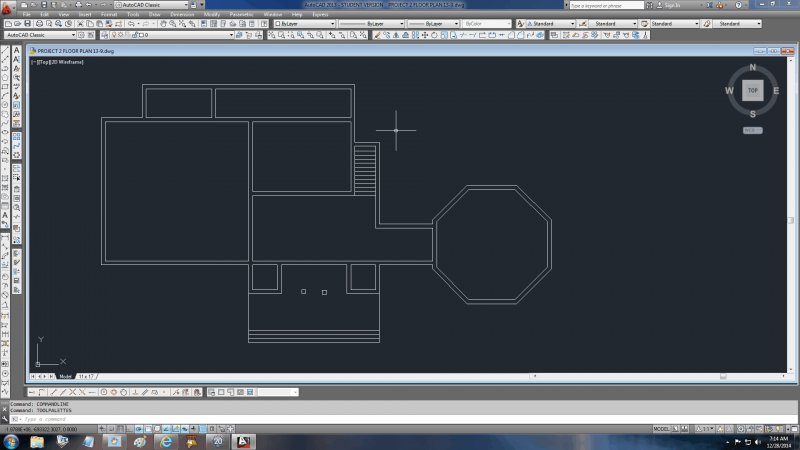Toggle Polar Tracking in status bar
The width and height of the screenshot is (800, 450).
[139, 429]
